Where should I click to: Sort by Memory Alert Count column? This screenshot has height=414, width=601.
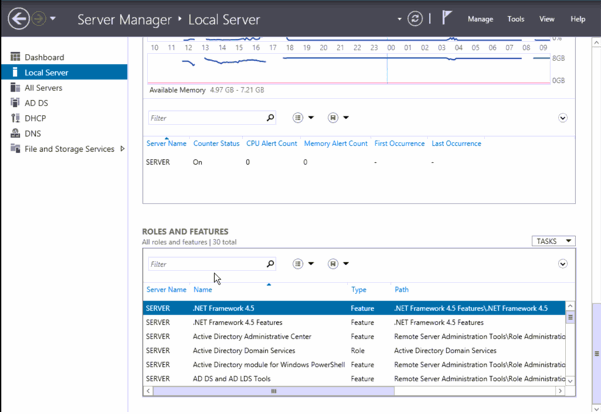point(335,143)
